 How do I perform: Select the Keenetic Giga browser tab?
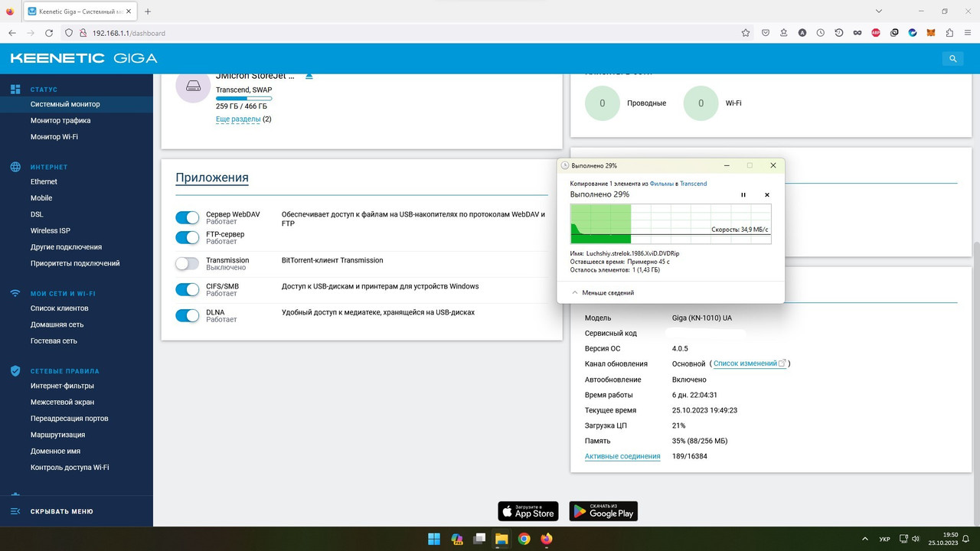(x=80, y=11)
